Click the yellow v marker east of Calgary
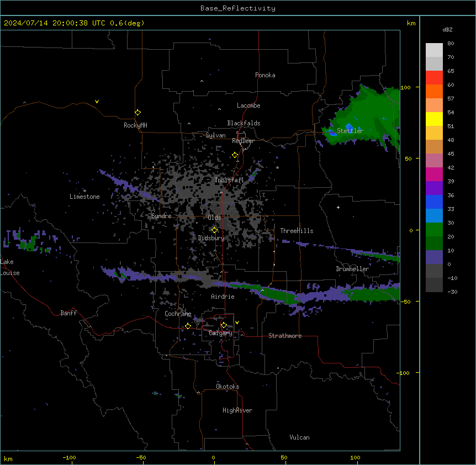This screenshot has width=476, height=465. [237, 323]
